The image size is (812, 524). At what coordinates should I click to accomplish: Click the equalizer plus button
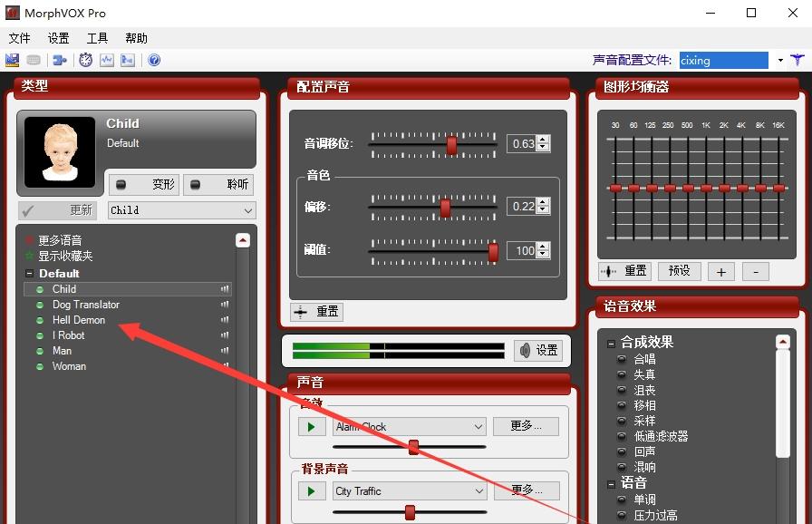click(x=721, y=271)
